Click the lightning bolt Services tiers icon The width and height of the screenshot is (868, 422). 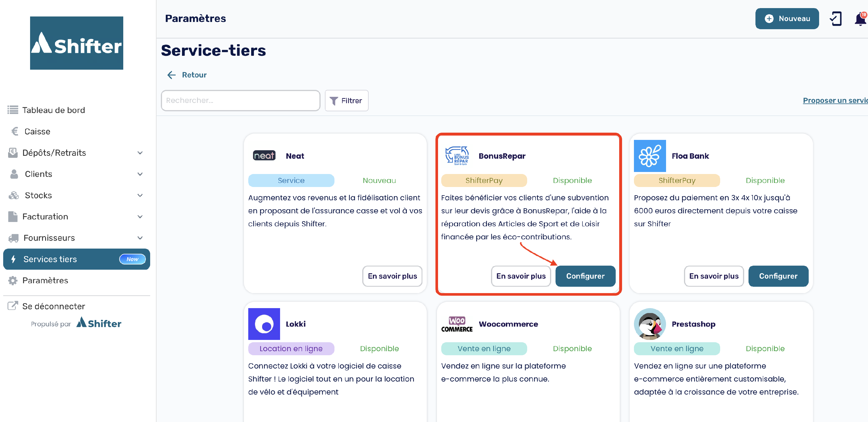click(14, 259)
